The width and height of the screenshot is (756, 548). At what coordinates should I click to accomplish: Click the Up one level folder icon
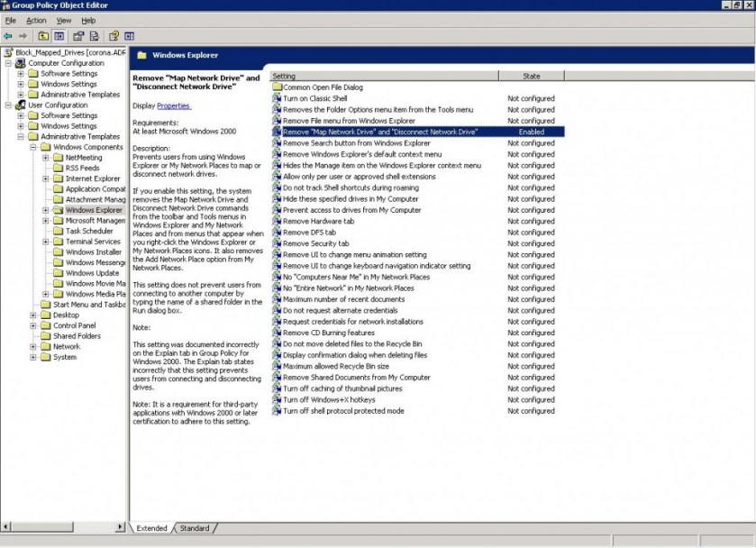42,36
